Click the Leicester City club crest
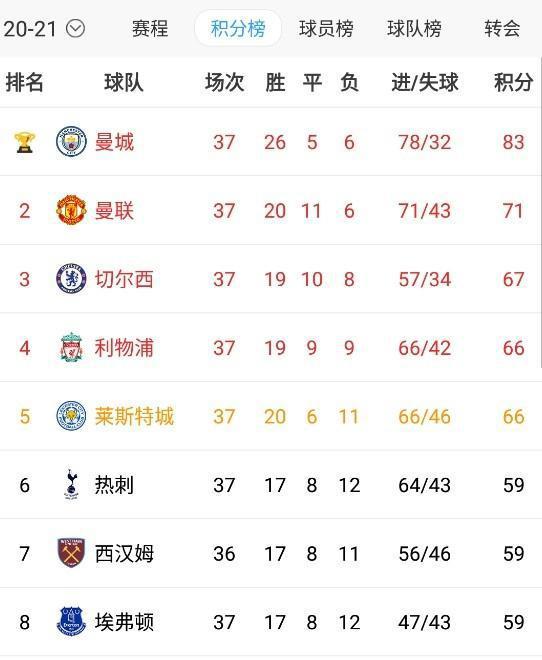542x660 pixels. click(71, 416)
